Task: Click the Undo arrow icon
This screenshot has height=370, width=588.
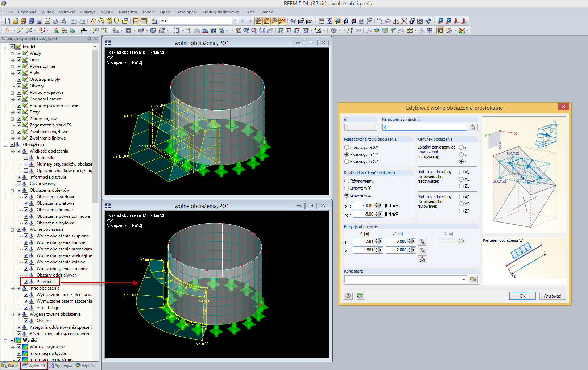Action: coord(74,21)
